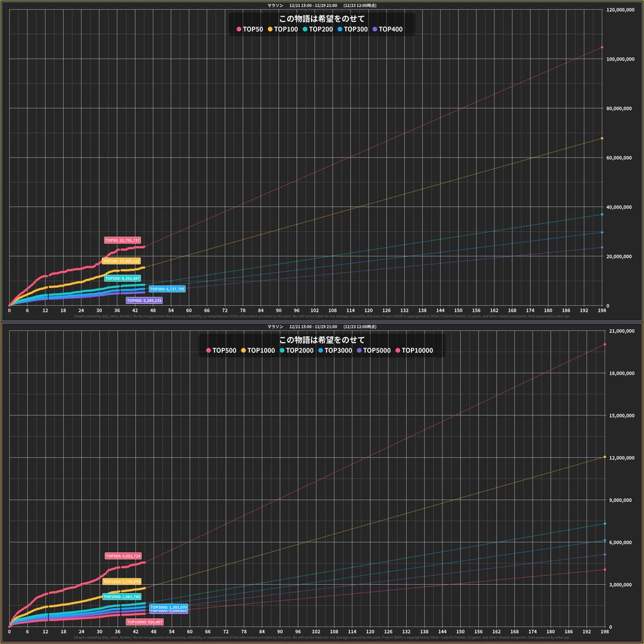Toggle the TOP1000 legend entry
Screen dimensions: 644x644
click(258, 350)
